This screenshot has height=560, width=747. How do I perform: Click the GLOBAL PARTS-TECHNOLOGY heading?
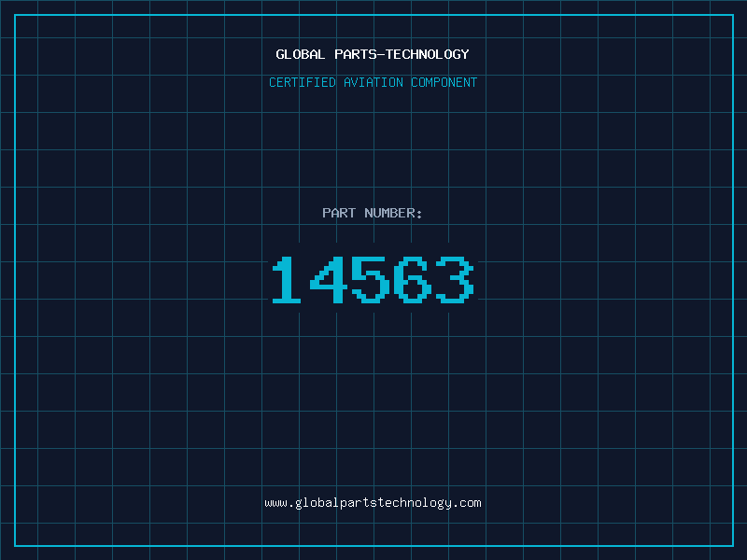pos(373,54)
